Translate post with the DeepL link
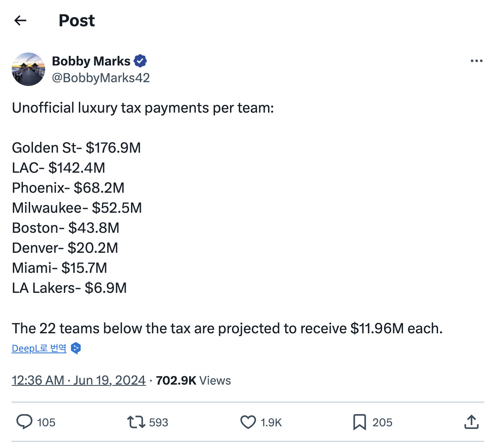Screen dimensions: 496x448 tap(39, 348)
